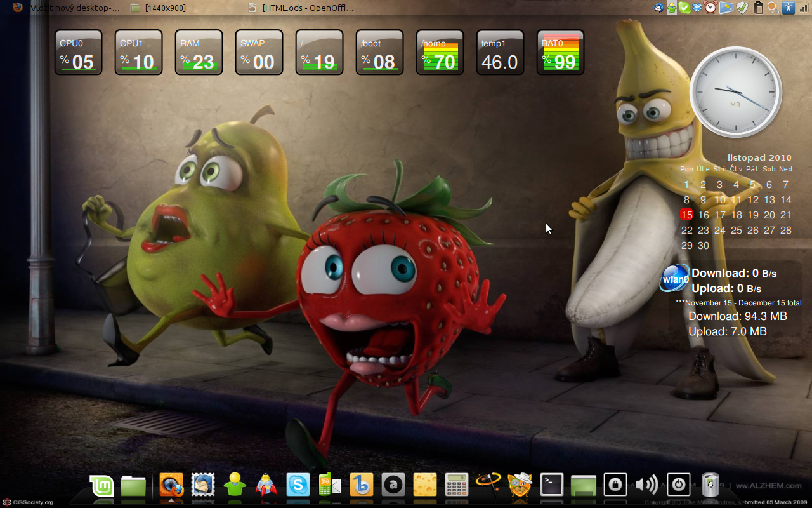812x508 pixels.
Task: Click 'listopad 2010' calendar heading
Action: [x=759, y=157]
